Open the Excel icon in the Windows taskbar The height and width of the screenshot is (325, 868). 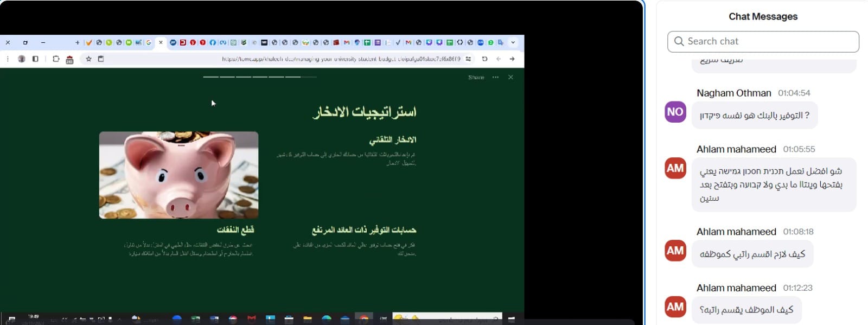coord(196,319)
